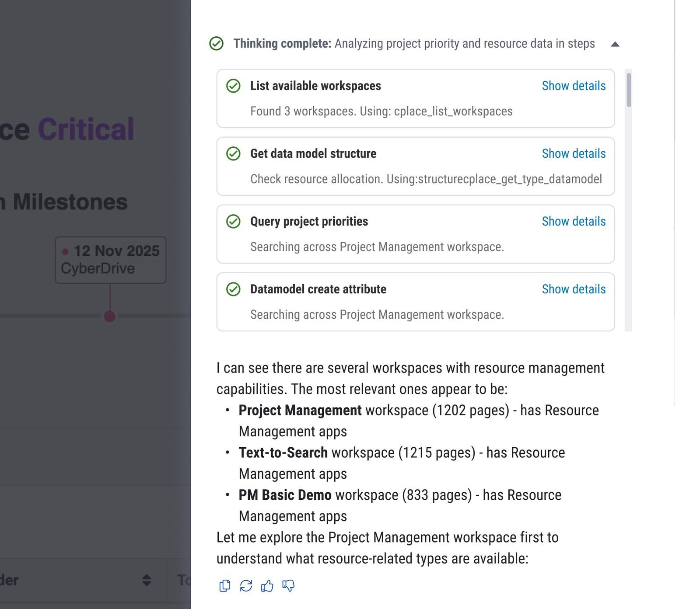700x609 pixels.
Task: Show details for Query project priorities
Action: point(574,221)
